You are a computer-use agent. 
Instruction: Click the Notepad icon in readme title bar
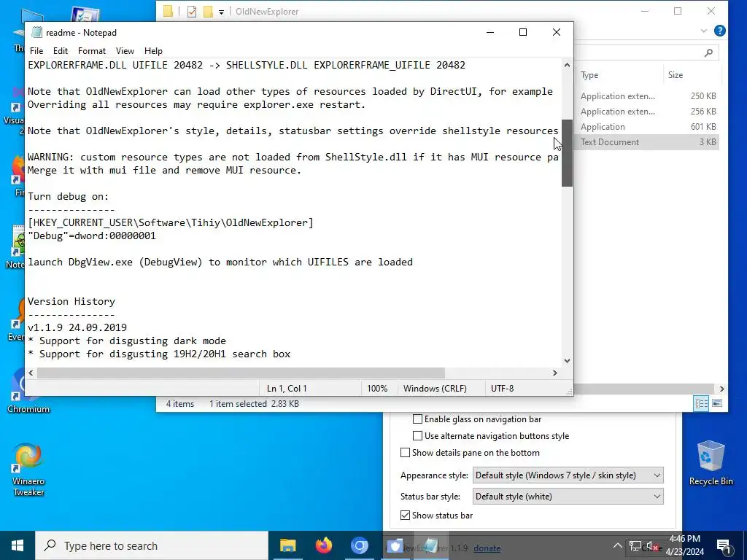tap(36, 32)
